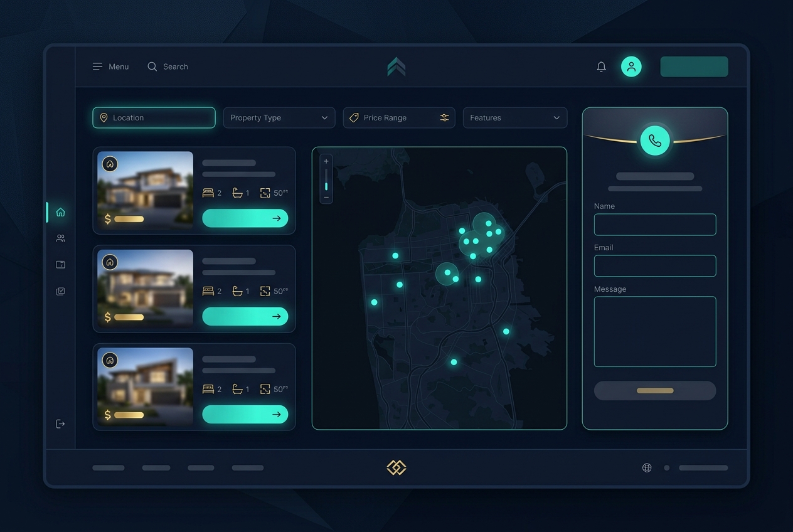The image size is (793, 532).
Task: Click area icon on third listing
Action: point(265,389)
